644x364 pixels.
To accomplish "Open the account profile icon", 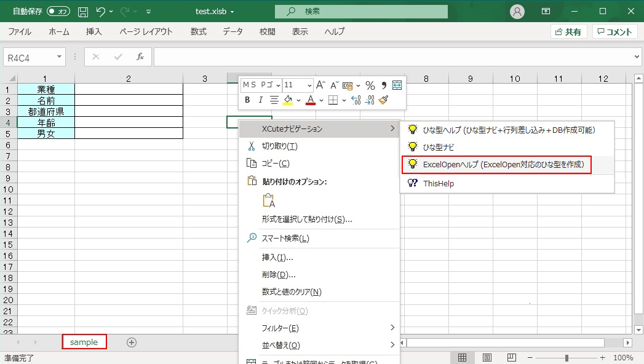I will click(517, 12).
